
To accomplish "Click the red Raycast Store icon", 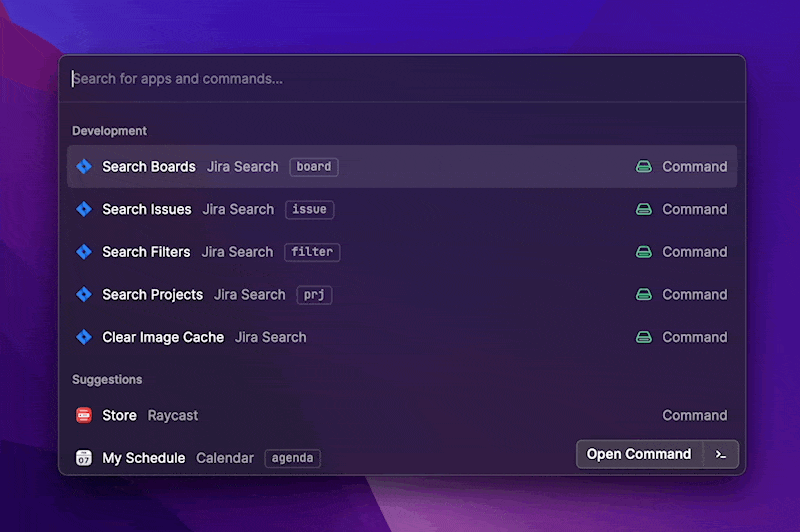I will click(84, 415).
